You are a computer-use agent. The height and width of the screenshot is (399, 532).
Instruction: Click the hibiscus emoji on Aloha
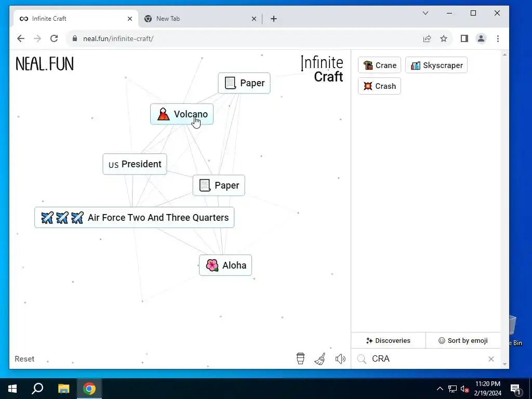pyautogui.click(x=212, y=265)
